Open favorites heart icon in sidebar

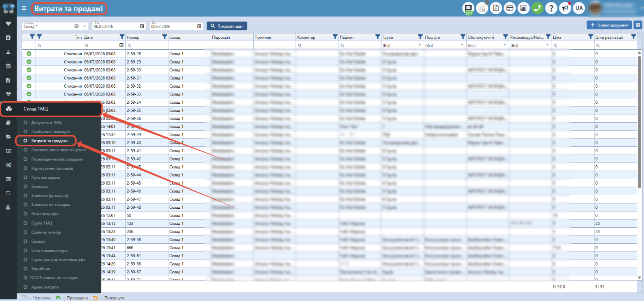coord(8,23)
